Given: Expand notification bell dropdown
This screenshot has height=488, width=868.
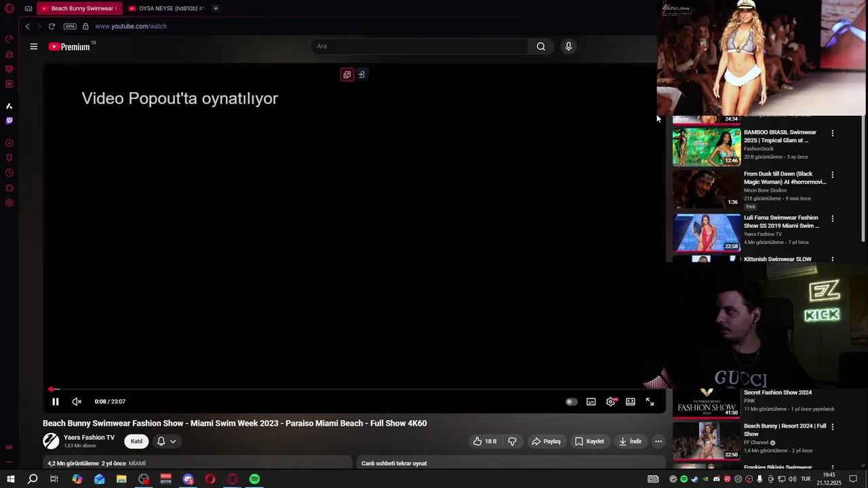Looking at the screenshot, I should 167,441.
